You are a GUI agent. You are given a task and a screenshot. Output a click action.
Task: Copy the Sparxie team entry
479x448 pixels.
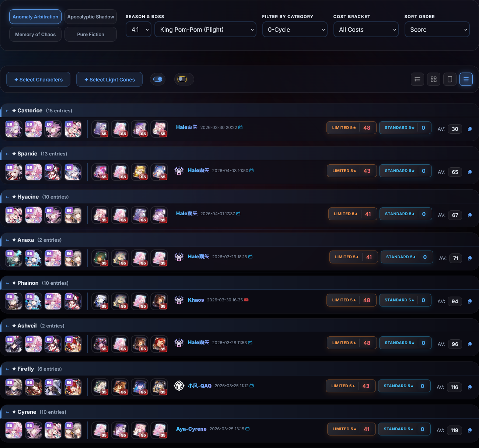coord(470,172)
